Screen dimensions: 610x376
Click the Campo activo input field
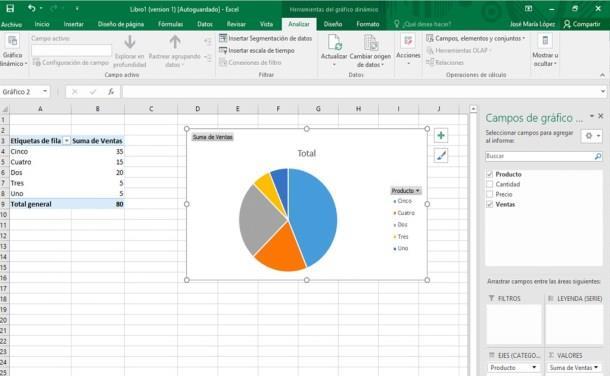click(x=71, y=50)
